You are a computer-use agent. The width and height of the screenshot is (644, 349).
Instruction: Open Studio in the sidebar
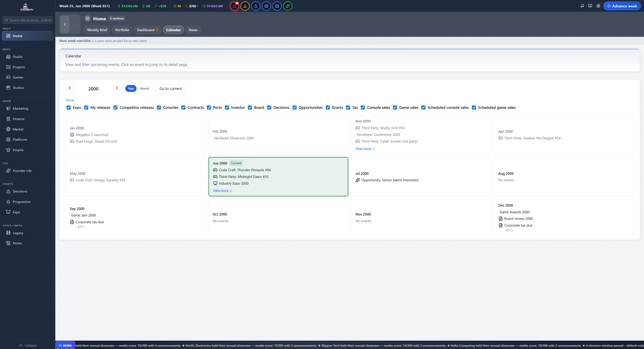[28, 57]
